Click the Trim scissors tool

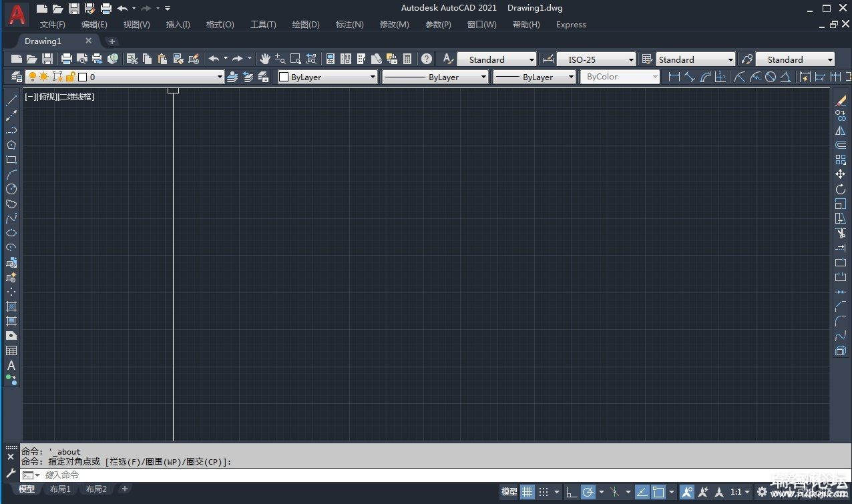pyautogui.click(x=841, y=233)
